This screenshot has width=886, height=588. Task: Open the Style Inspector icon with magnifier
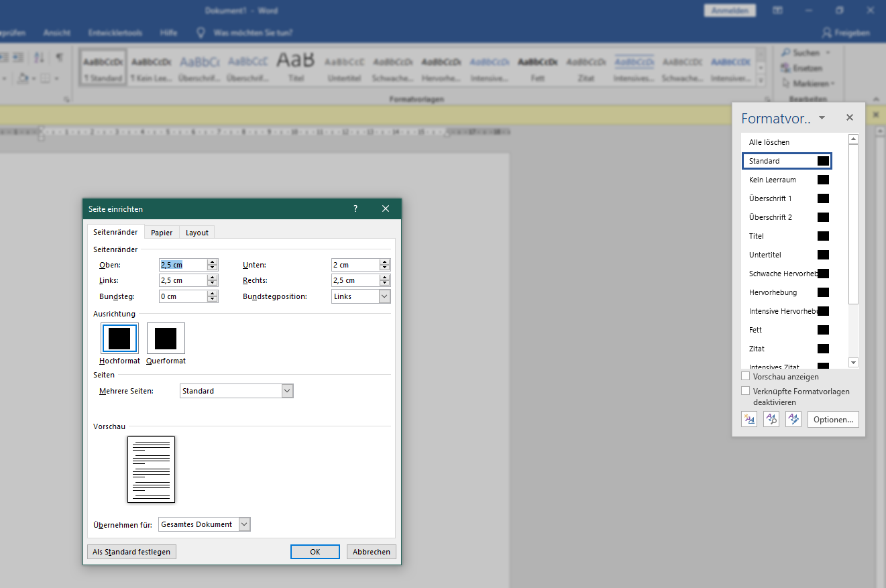771,419
